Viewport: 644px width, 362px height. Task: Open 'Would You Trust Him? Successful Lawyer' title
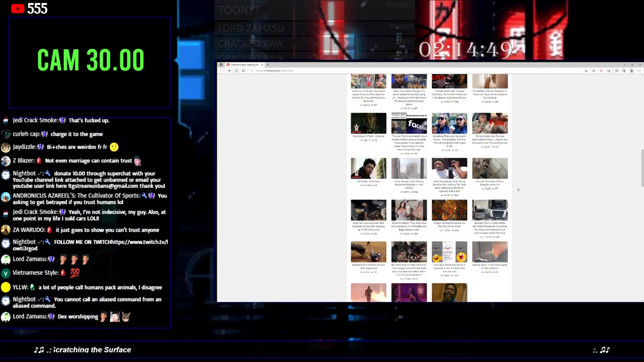tap(369, 96)
